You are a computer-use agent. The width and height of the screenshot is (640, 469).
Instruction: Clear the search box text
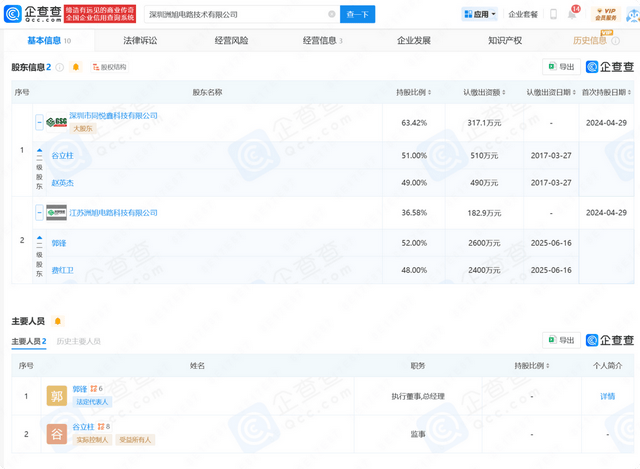[330, 15]
